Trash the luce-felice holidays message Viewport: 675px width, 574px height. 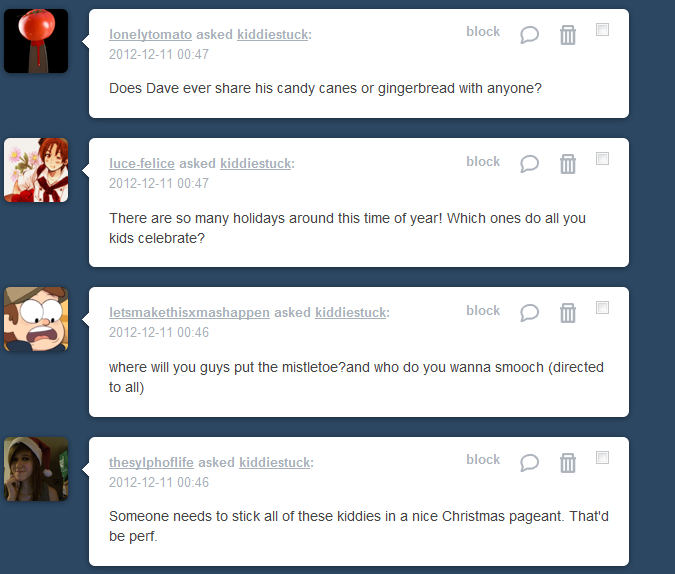[567, 164]
